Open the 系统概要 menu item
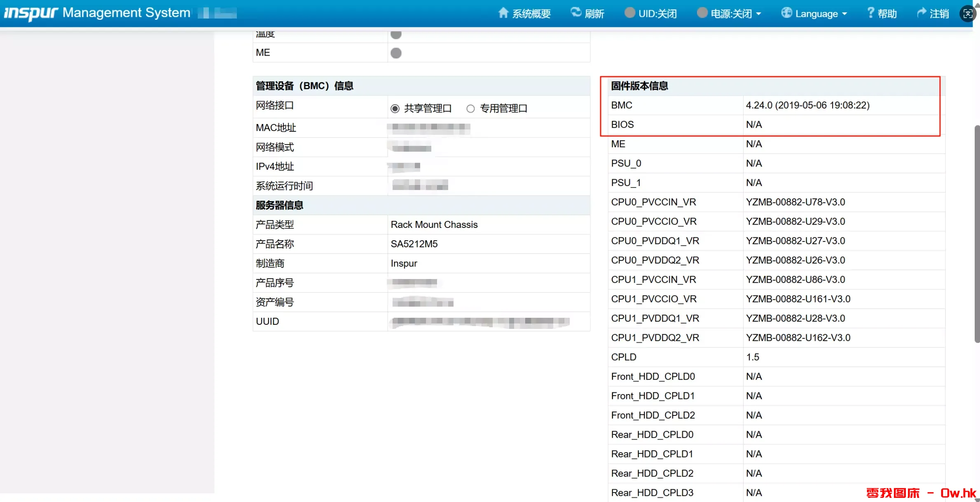Image resolution: width=980 pixels, height=502 pixels. click(531, 14)
